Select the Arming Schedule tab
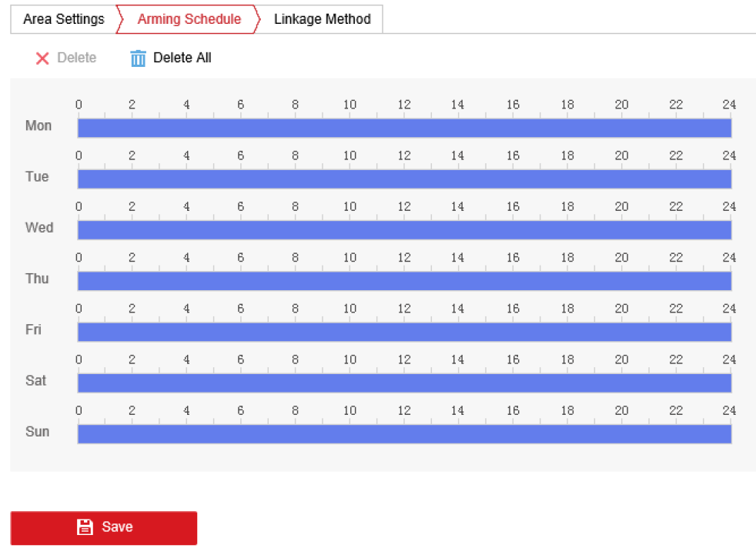 189,19
